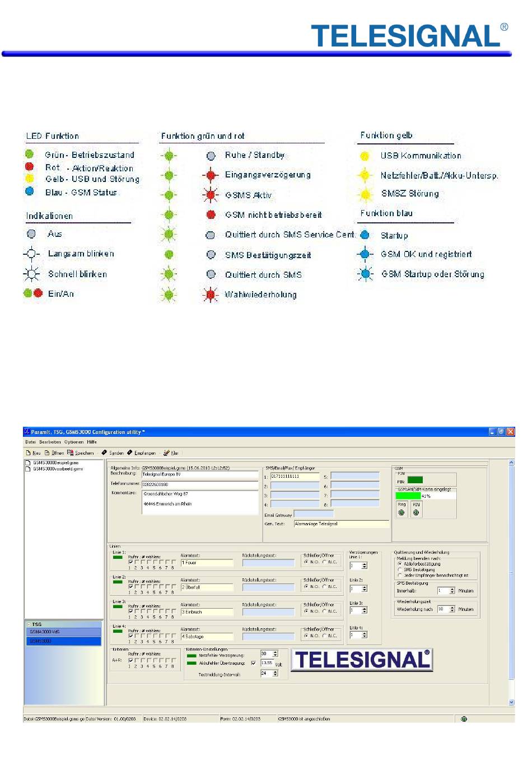Toggle Linie 4 Rufnr checkbox 1
This screenshot has height=761, width=532.
pyautogui.click(x=130, y=636)
